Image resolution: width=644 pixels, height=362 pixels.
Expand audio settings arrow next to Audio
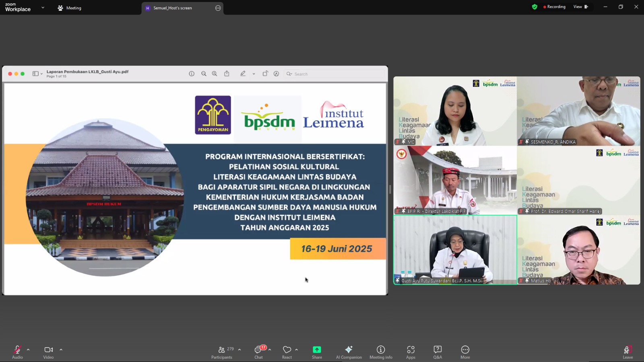28,350
